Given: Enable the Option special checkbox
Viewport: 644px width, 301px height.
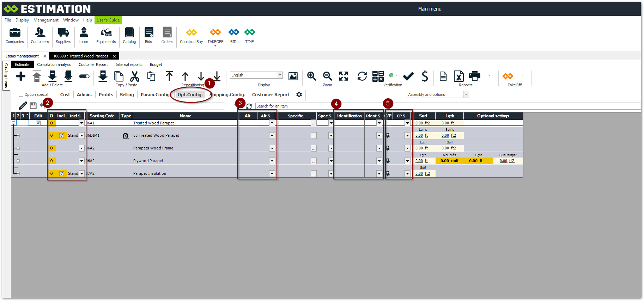Looking at the screenshot, I should (x=21, y=94).
